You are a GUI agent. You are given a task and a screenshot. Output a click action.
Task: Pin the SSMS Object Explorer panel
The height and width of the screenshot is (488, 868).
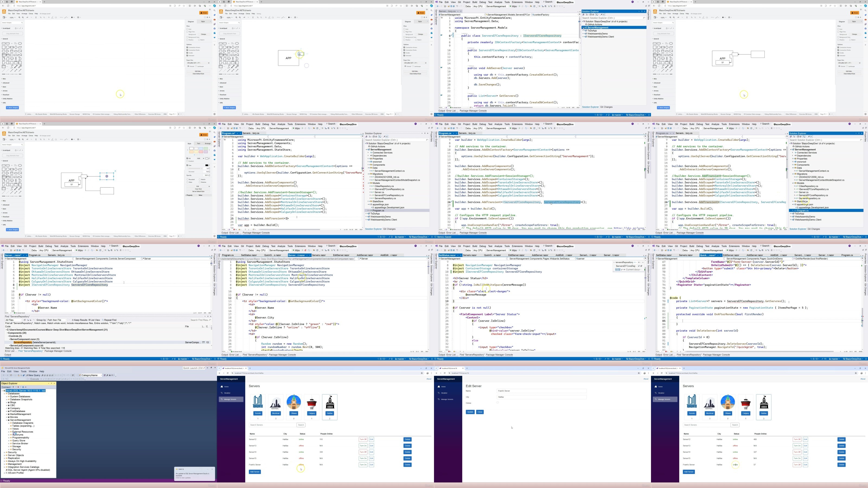point(52,383)
